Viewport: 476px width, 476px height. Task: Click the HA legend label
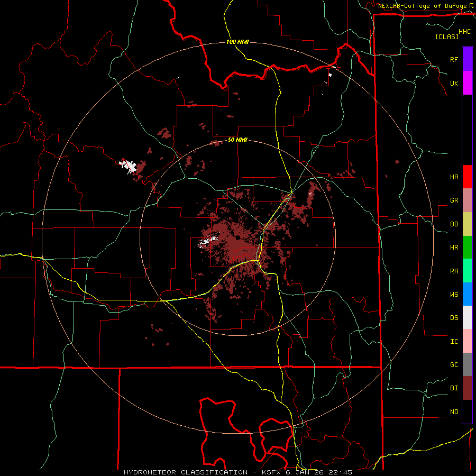[x=454, y=177]
